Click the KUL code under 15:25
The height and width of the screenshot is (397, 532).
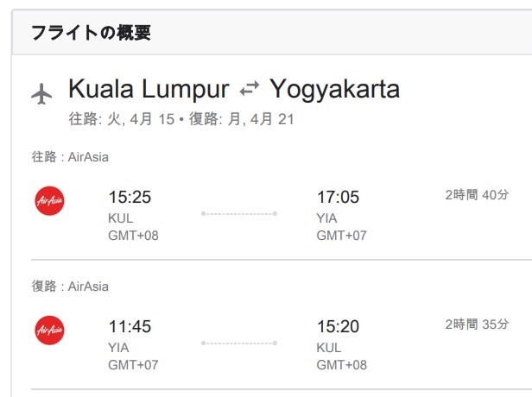pos(120,218)
